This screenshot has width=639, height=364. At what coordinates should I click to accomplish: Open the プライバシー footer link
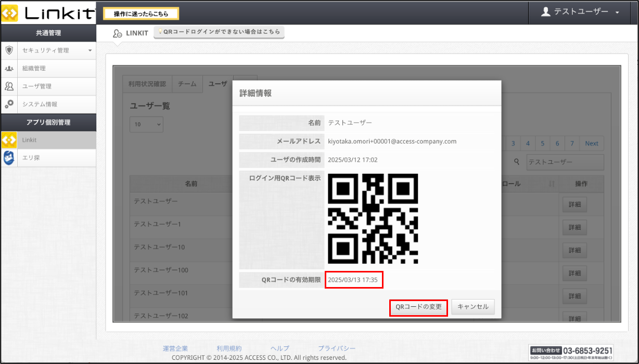tap(337, 348)
